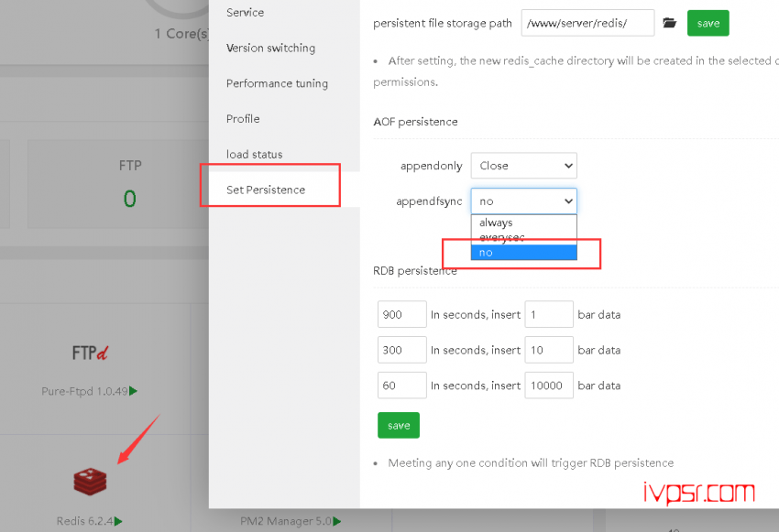Save the persistent file storage path

708,23
